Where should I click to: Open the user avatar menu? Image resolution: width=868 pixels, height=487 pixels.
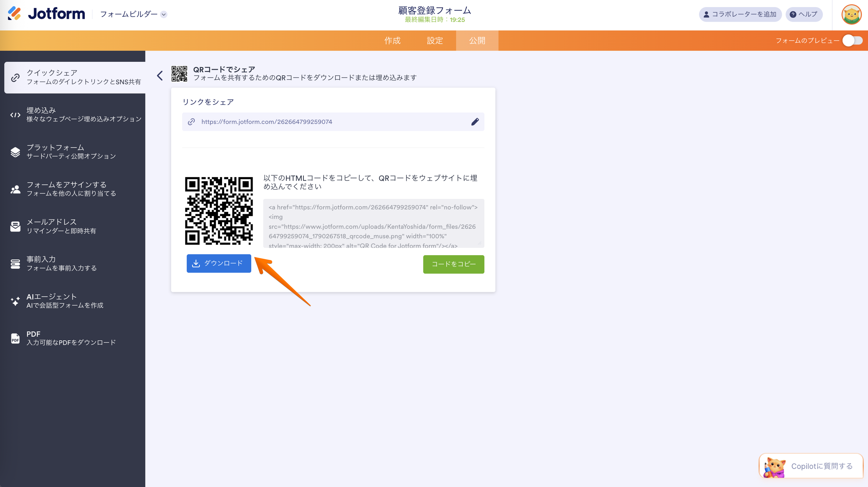point(851,15)
